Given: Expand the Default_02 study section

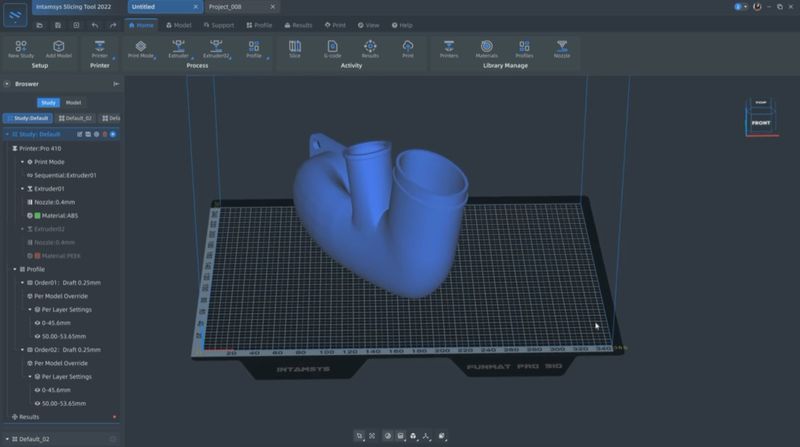Looking at the screenshot, I should tap(7, 439).
